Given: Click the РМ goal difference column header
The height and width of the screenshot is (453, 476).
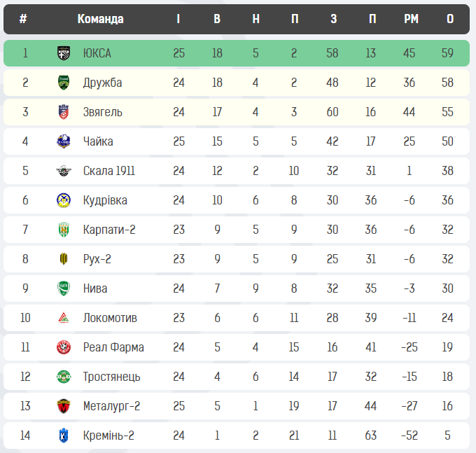Looking at the screenshot, I should click(411, 19).
